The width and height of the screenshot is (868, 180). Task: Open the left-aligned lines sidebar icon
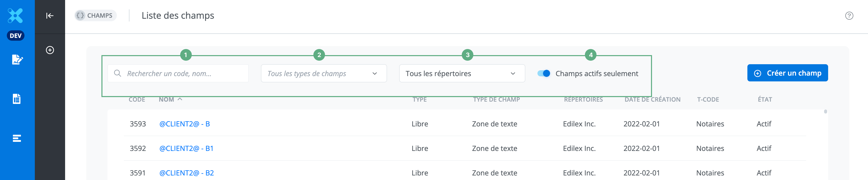point(16,138)
